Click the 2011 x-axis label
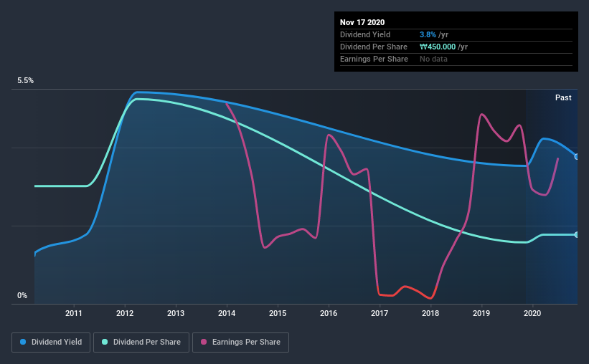 (74, 313)
